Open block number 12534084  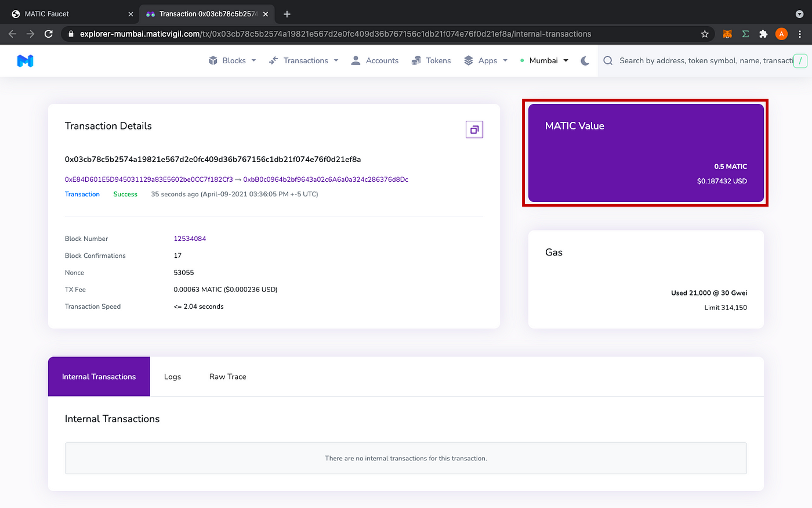[x=190, y=239]
